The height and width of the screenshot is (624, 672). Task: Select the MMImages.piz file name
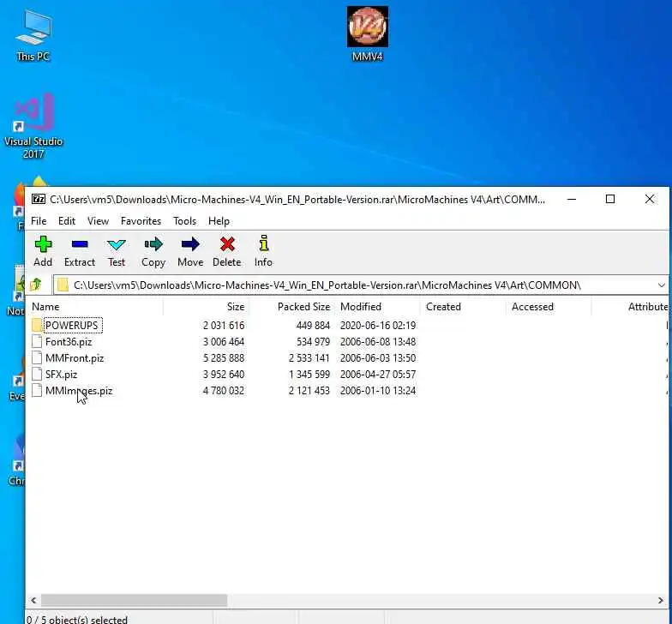point(79,391)
